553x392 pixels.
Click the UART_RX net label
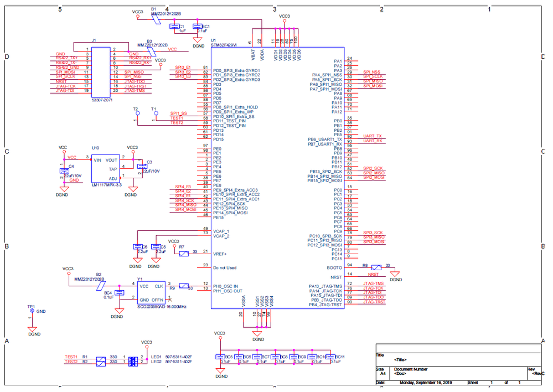click(x=373, y=141)
